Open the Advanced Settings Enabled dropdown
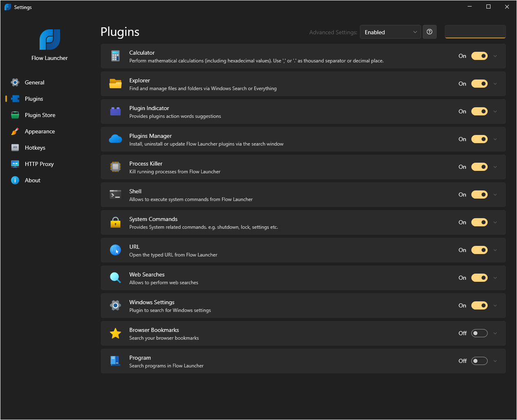 391,32
